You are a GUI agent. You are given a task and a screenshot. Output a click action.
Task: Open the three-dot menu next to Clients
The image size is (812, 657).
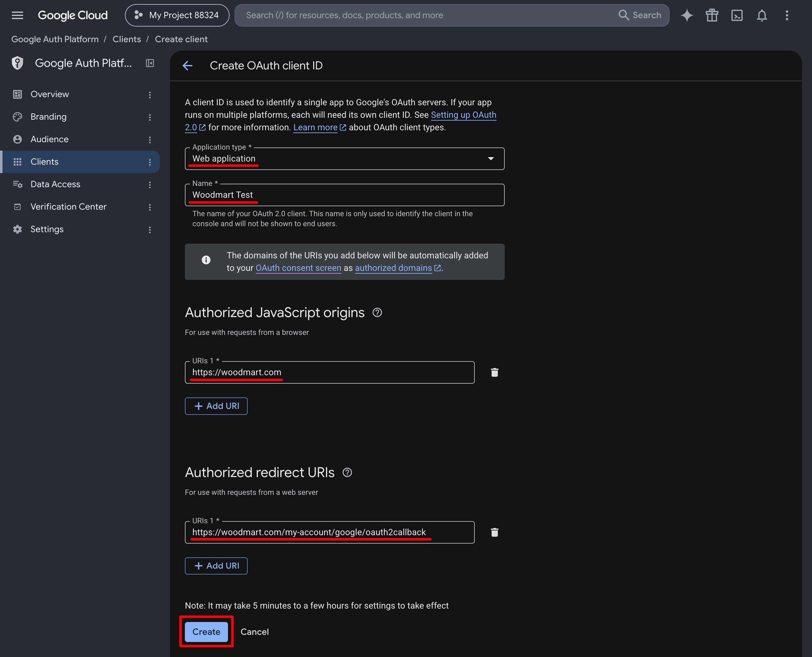pos(150,162)
